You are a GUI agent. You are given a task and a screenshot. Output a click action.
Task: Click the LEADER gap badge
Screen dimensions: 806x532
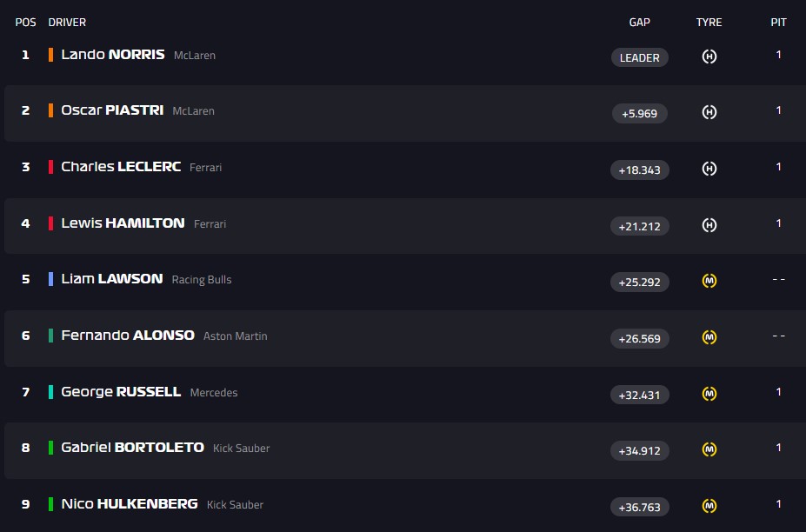[639, 57]
